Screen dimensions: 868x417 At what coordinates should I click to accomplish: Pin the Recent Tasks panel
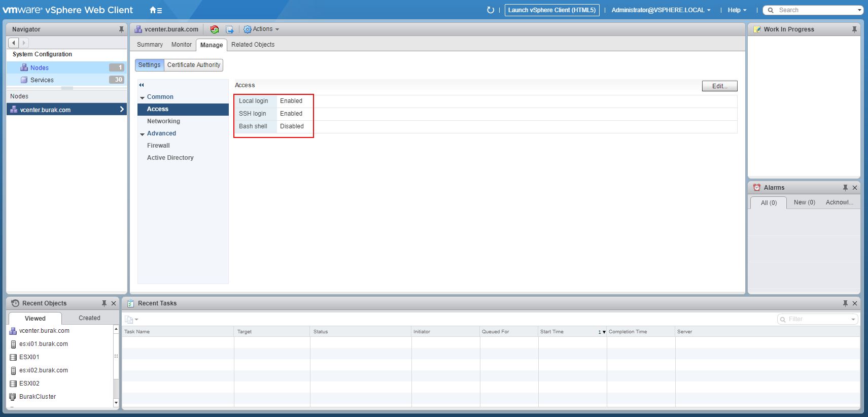tap(845, 303)
